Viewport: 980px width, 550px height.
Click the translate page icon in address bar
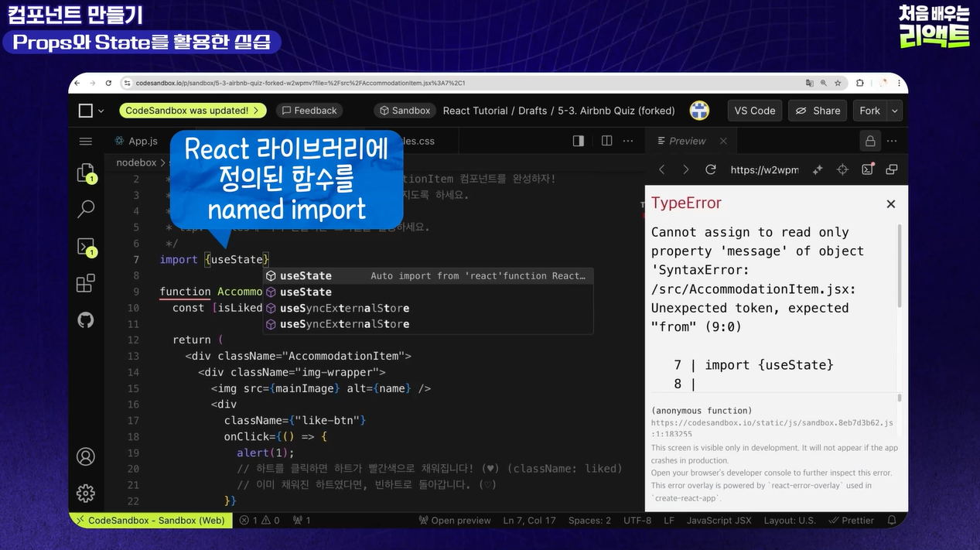click(x=809, y=83)
